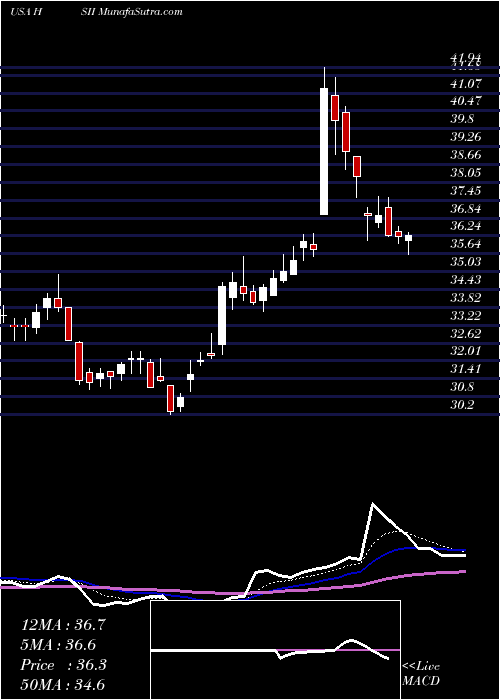
Task: Click the 50MA : 34.6 readout
Action: (63, 684)
